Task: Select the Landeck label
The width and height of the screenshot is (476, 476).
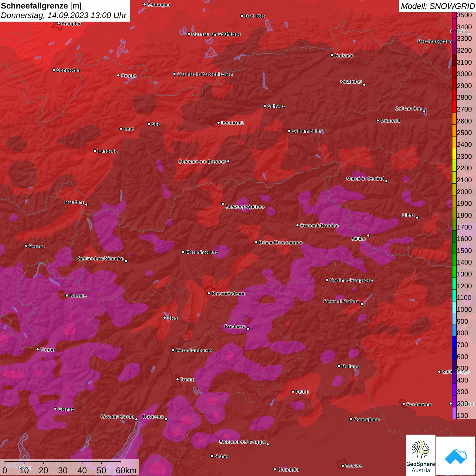Action: click(107, 151)
